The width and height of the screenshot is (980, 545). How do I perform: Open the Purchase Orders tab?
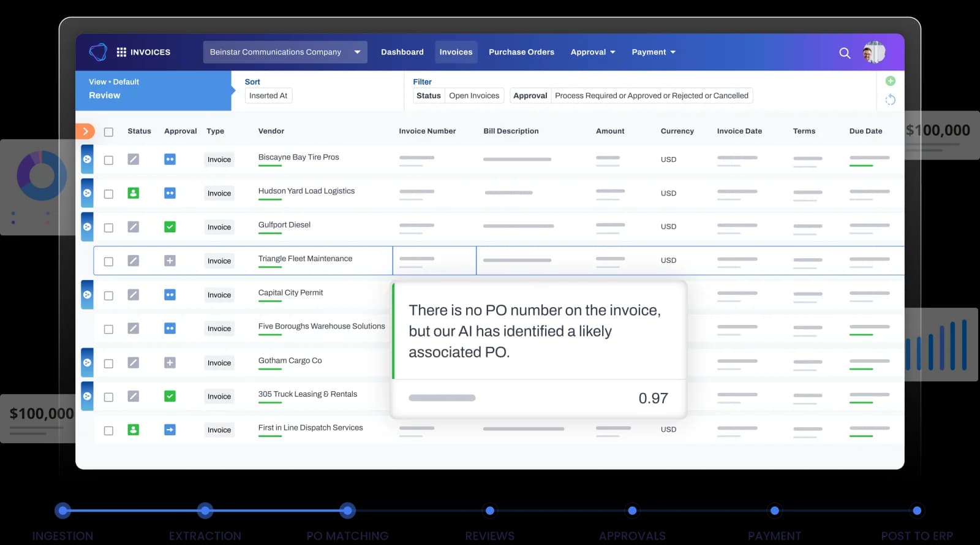pos(521,52)
